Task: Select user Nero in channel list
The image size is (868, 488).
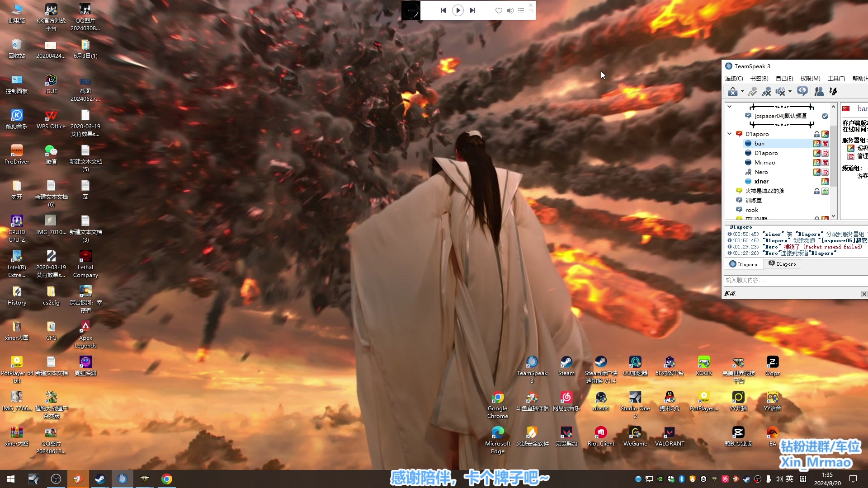Action: [x=761, y=172]
